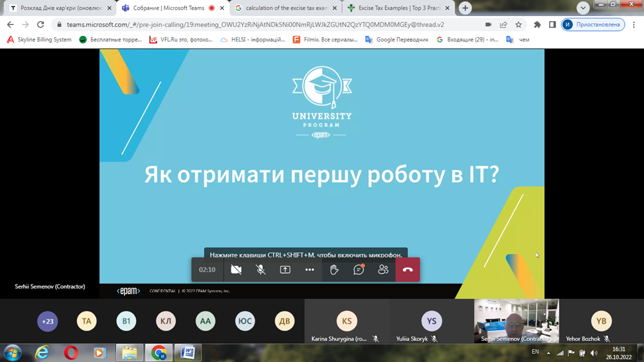Open Бесплатные торре... bookmark
Viewport: 644px width, 362px height.
tap(110, 40)
